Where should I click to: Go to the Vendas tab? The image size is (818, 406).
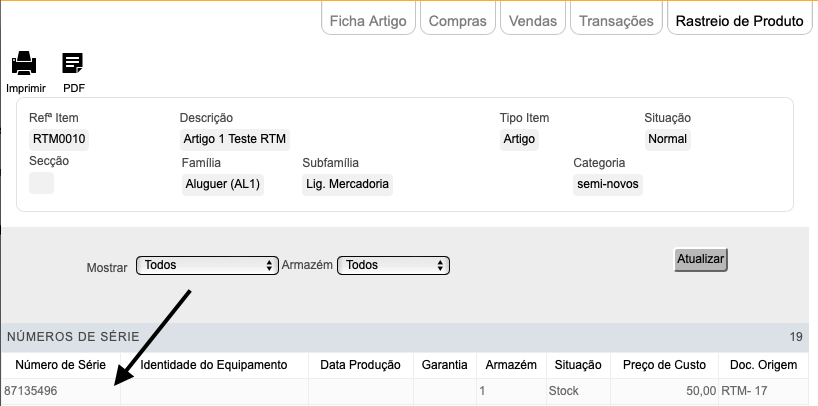pos(533,19)
